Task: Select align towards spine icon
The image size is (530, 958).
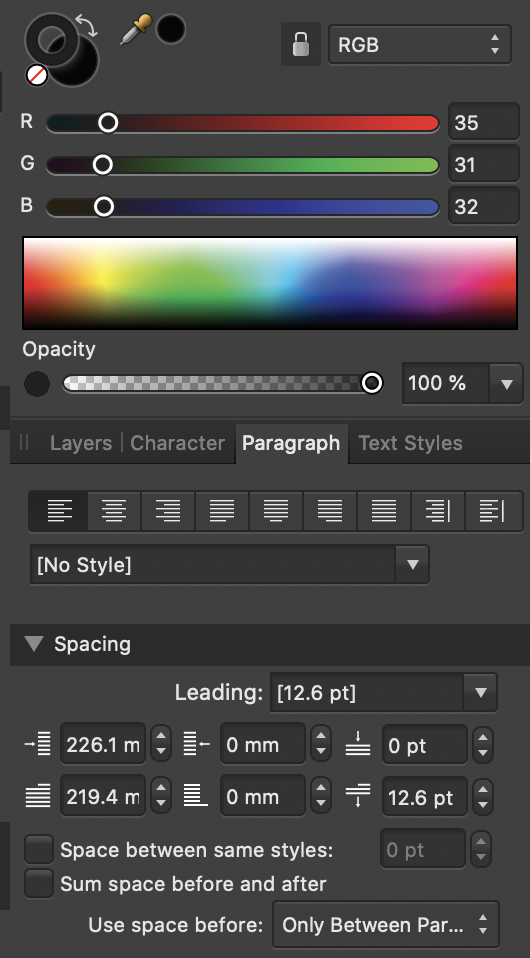Action: 438,511
